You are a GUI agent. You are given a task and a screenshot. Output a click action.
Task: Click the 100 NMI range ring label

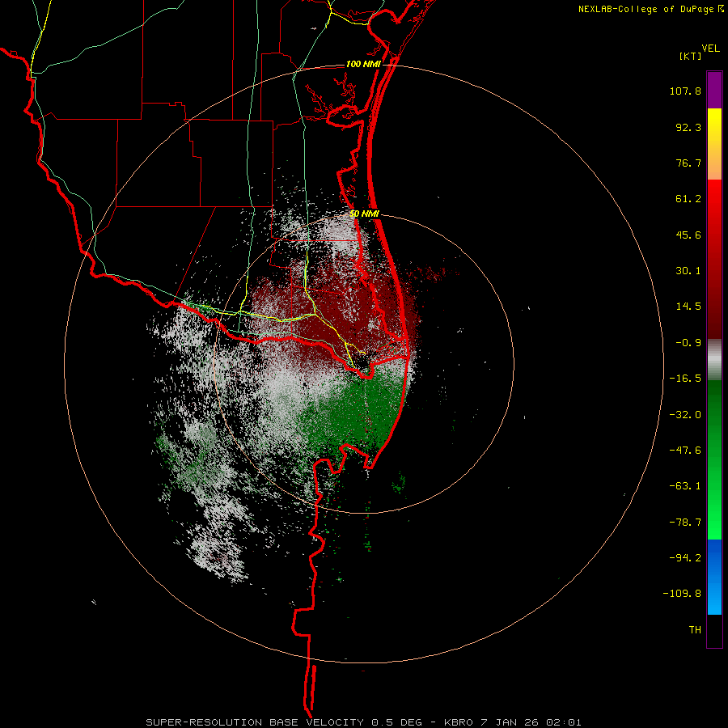pyautogui.click(x=363, y=64)
